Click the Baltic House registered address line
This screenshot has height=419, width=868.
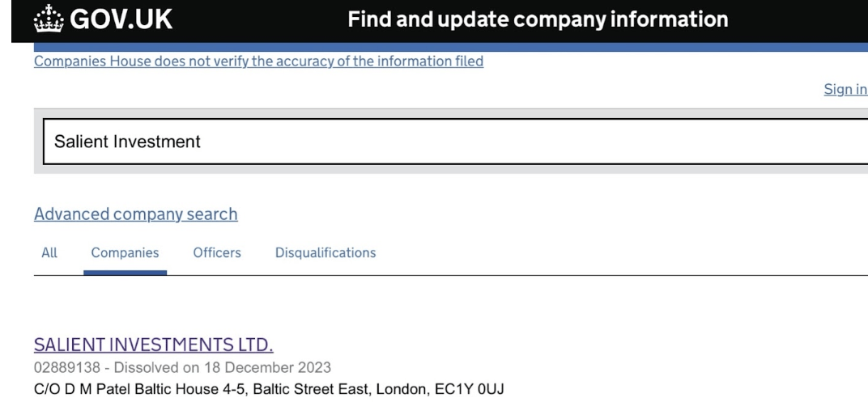point(269,389)
